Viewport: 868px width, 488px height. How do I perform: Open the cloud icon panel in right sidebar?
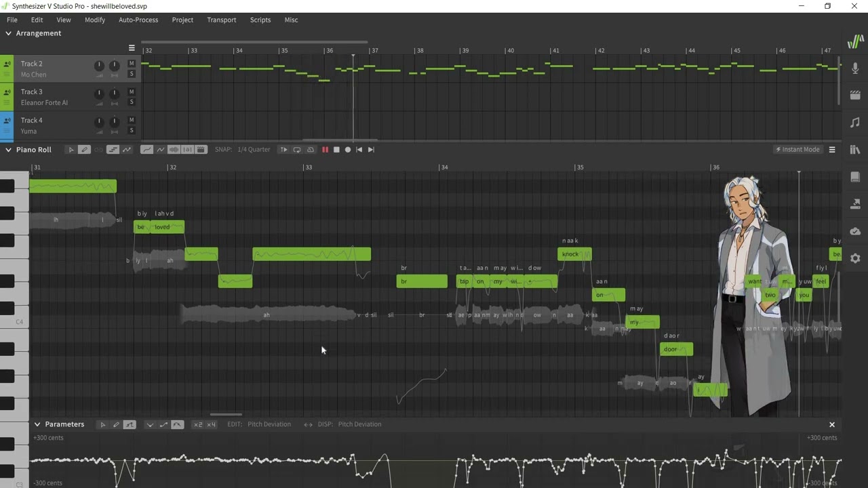tap(855, 231)
